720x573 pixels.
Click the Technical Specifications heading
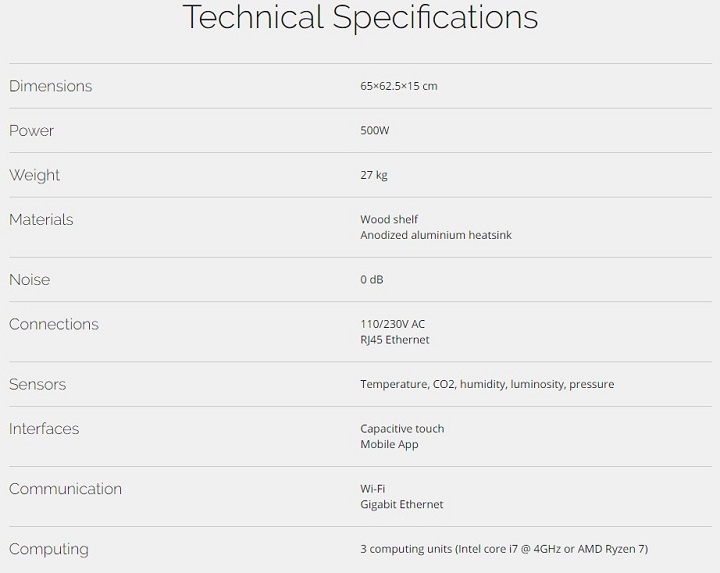[360, 17]
